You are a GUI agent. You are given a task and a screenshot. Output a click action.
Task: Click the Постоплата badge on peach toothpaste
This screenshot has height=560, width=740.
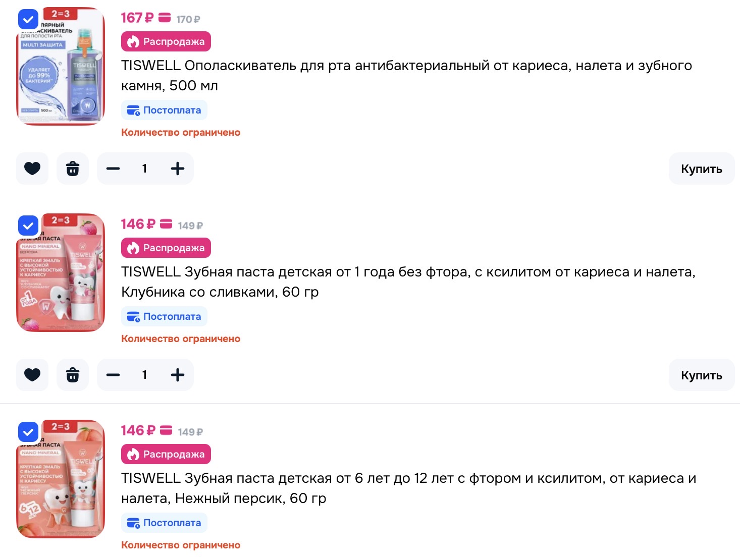point(164,523)
